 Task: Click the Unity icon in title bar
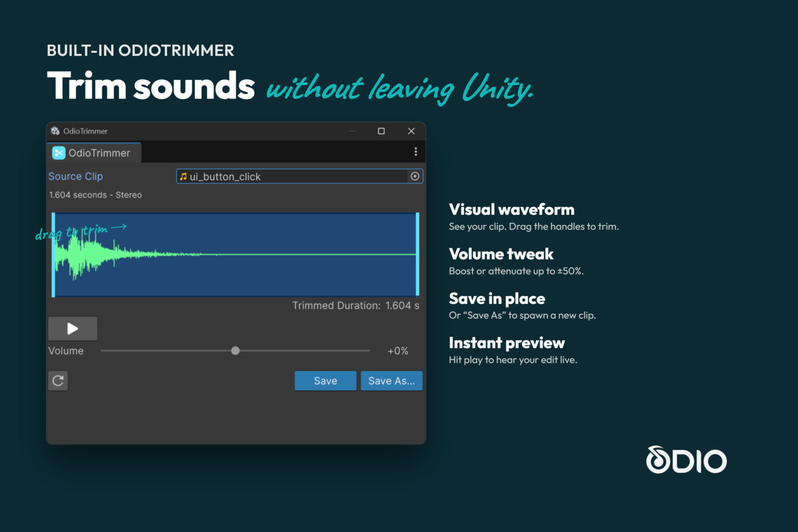[x=55, y=131]
